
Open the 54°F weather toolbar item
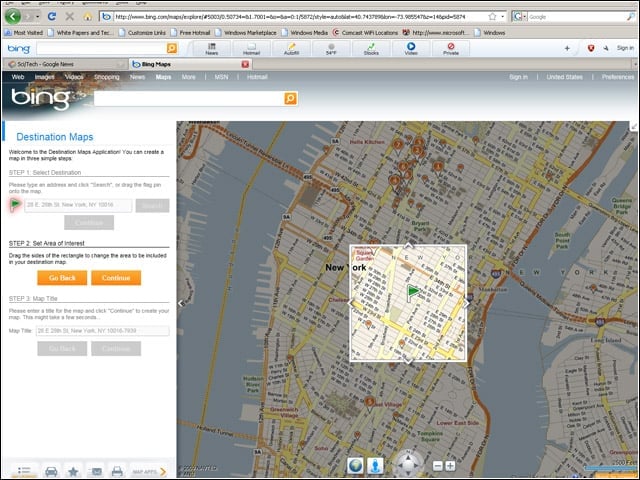(331, 49)
